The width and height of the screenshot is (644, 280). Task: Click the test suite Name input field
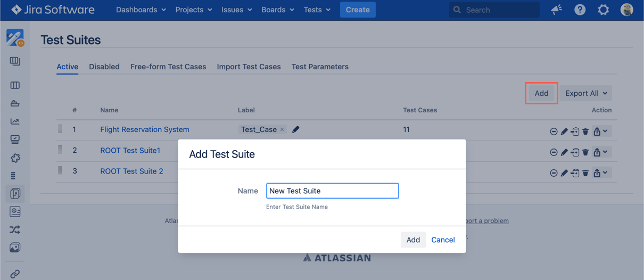(x=332, y=191)
